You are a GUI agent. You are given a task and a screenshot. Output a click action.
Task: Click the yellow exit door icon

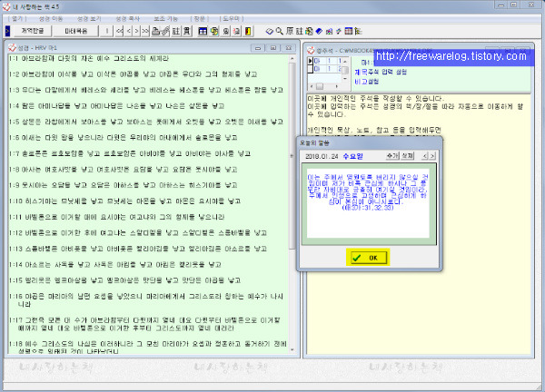248,31
